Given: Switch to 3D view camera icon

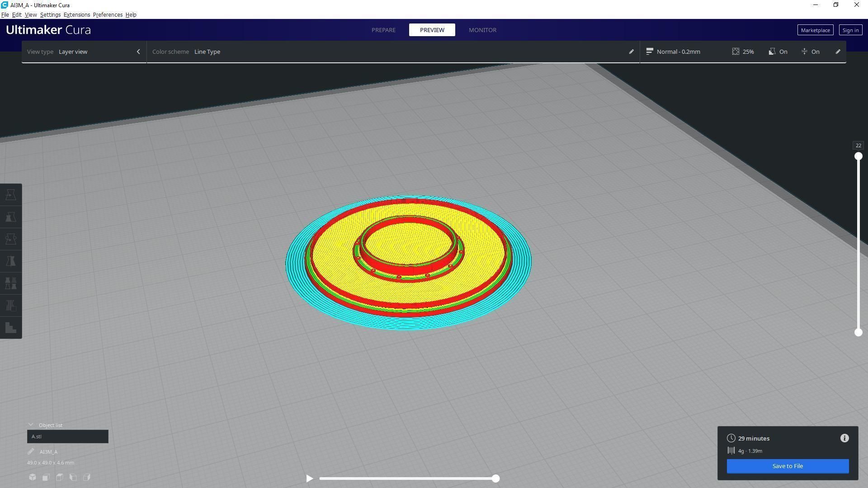Looking at the screenshot, I should (x=33, y=477).
